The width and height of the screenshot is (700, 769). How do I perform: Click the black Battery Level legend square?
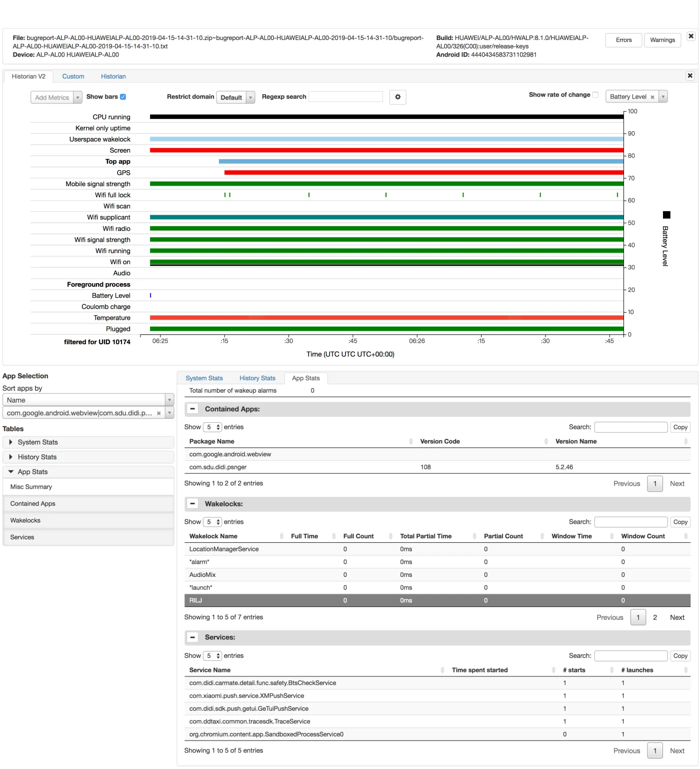pyautogui.click(x=666, y=215)
